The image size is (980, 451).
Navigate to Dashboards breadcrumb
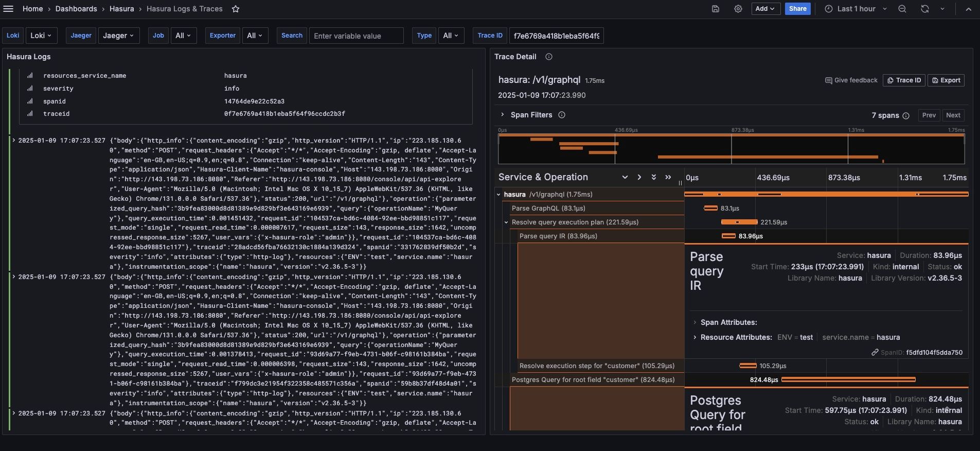pos(76,9)
